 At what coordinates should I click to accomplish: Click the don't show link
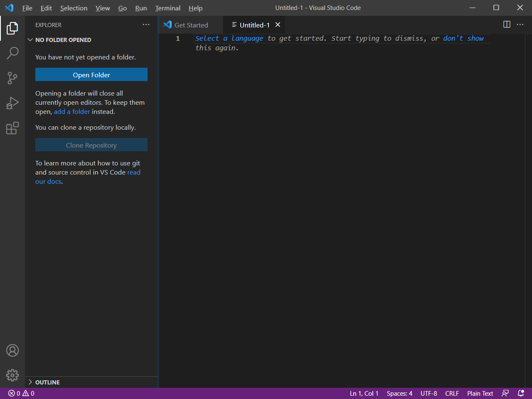point(463,38)
